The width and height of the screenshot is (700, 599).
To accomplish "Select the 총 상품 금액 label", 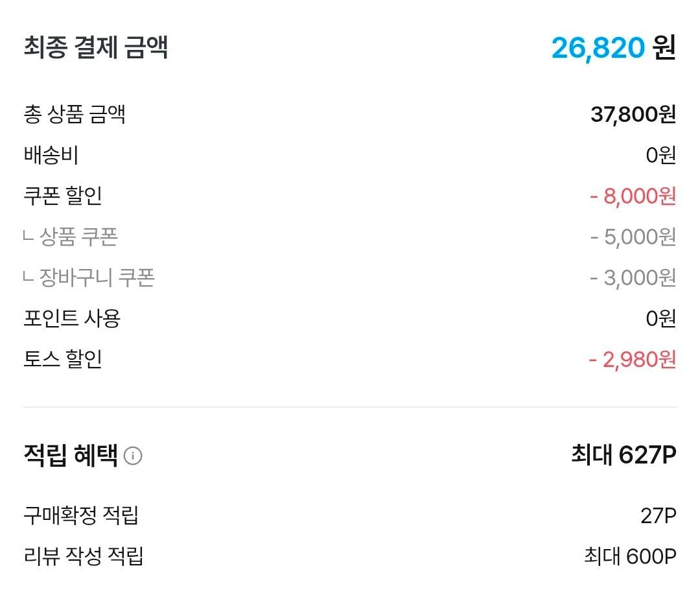I will 74,114.
